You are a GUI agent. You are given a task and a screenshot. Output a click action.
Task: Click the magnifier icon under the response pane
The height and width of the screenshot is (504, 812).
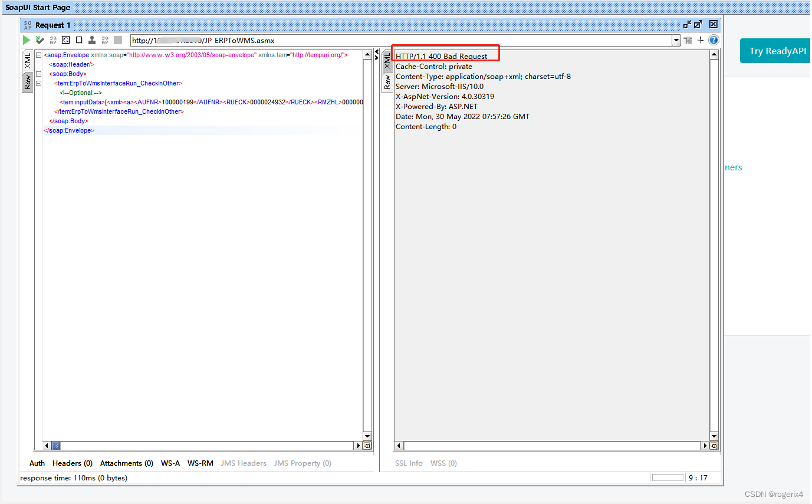point(714,446)
